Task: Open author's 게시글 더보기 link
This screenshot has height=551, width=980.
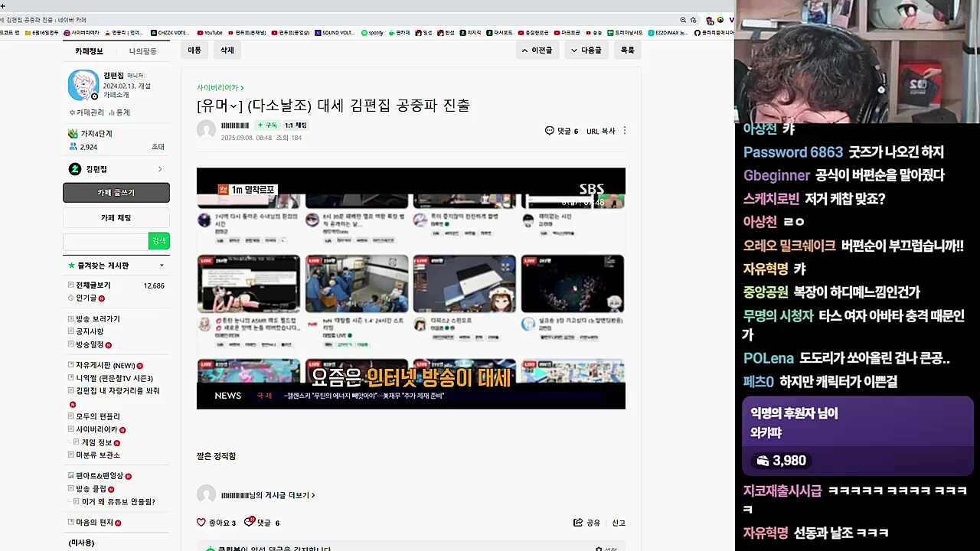Action: [x=268, y=495]
